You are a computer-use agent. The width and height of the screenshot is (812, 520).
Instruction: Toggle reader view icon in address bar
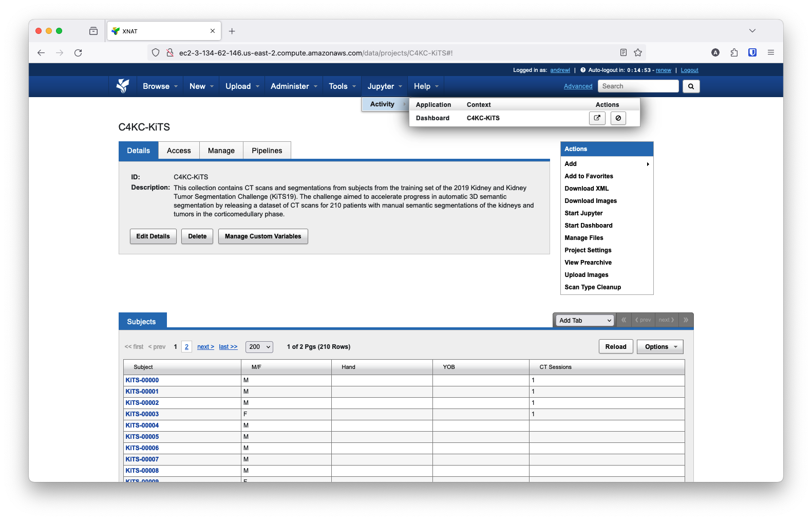click(x=623, y=52)
